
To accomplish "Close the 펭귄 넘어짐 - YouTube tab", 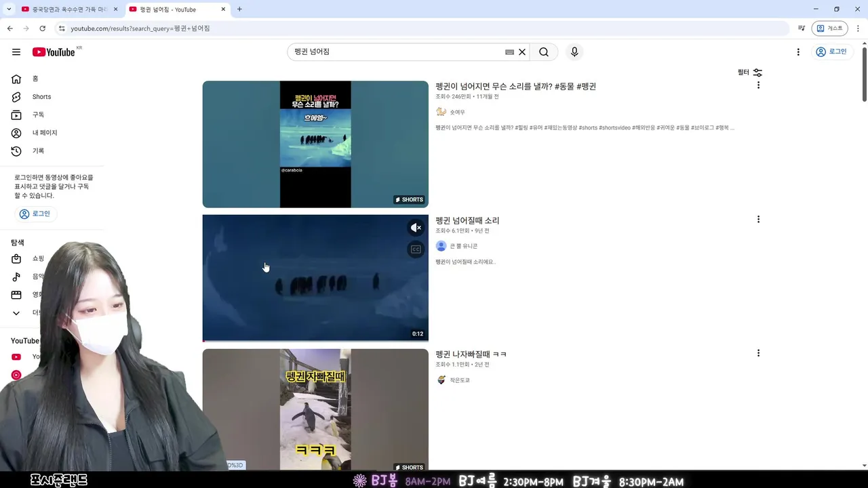I will tap(223, 9).
